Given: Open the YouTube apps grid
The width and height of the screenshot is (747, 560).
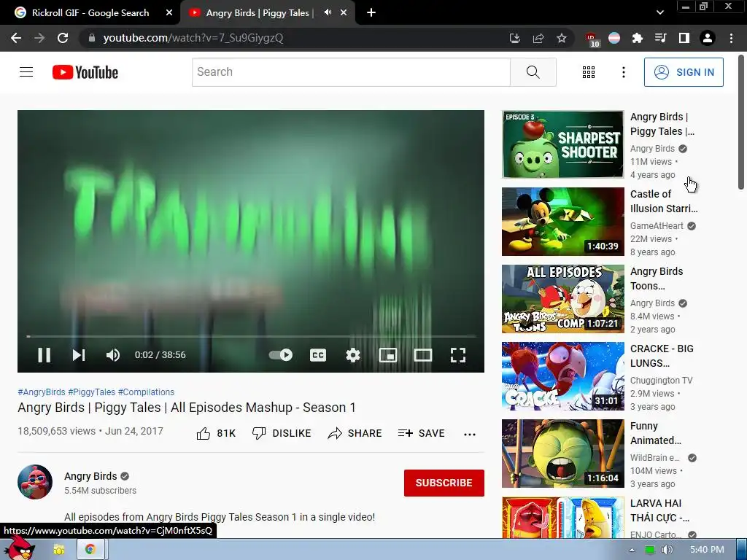Looking at the screenshot, I should 589,72.
